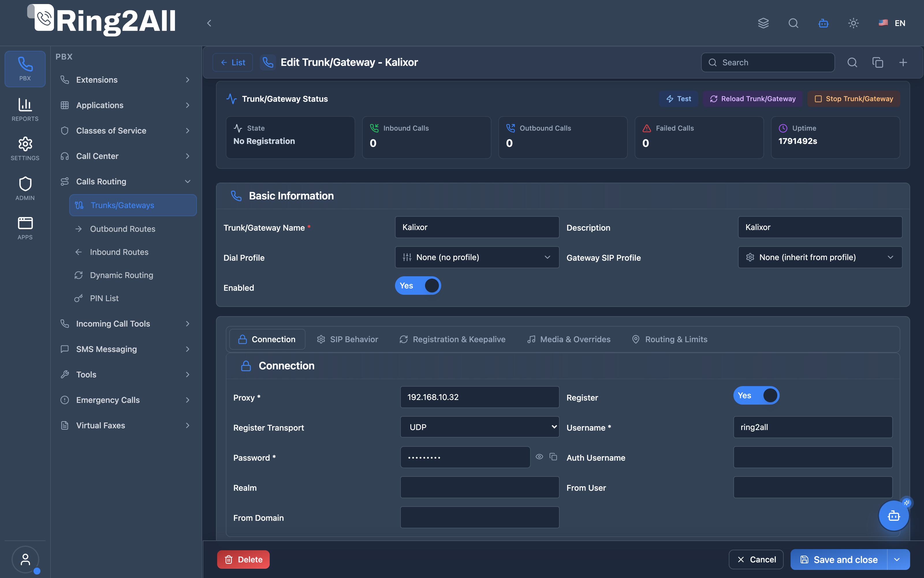Screen dimensions: 924x578
Task: Switch to Media & Overrides tab
Action: click(x=569, y=340)
